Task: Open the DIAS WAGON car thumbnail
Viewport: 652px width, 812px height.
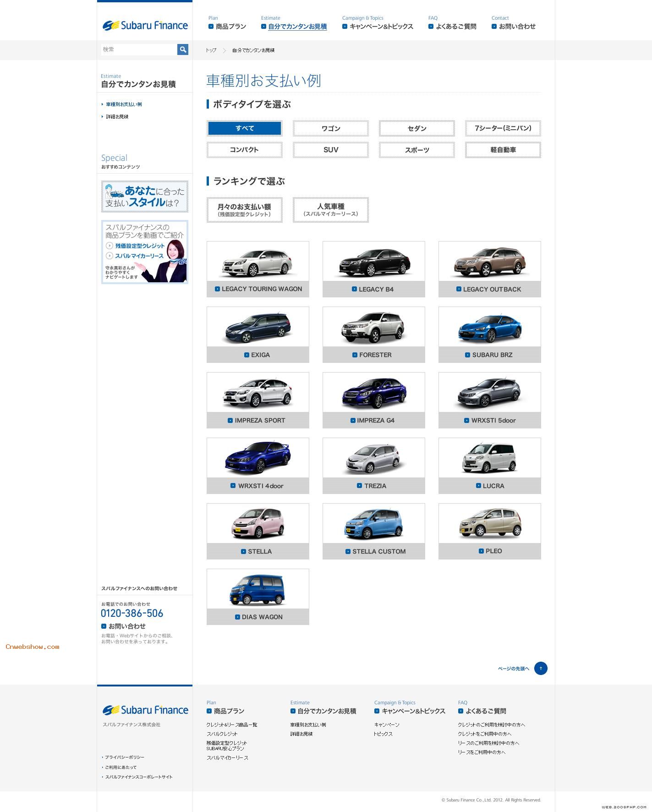Action: (x=258, y=597)
